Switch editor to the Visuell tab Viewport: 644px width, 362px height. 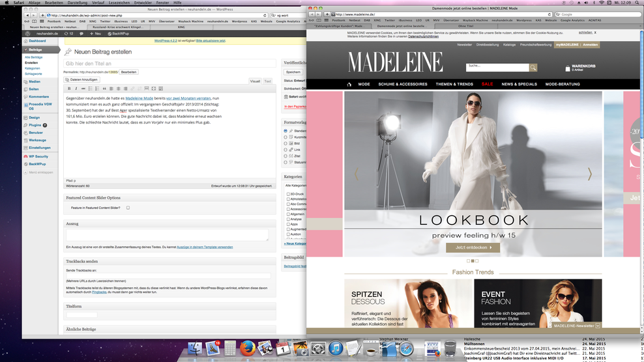[255, 81]
